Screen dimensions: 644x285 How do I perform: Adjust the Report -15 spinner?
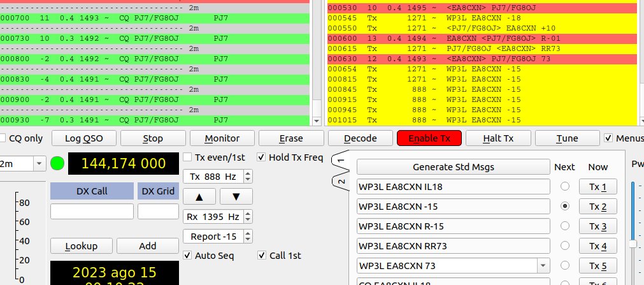pos(218,237)
